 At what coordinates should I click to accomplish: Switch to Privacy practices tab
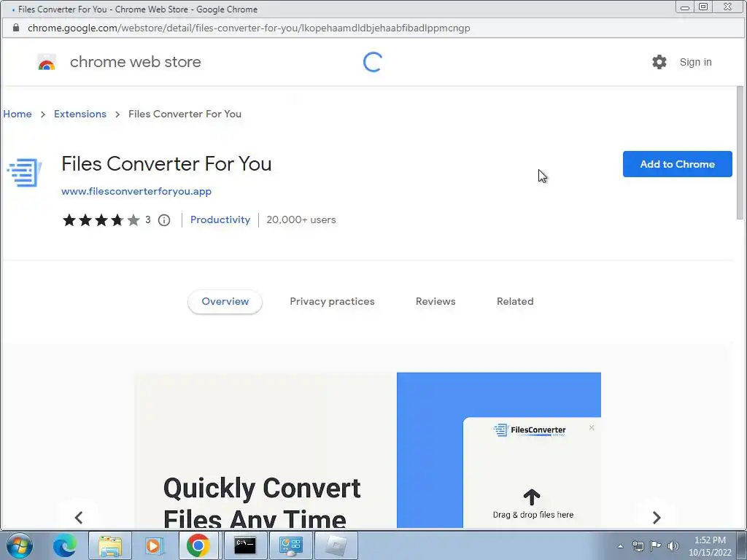[332, 301]
